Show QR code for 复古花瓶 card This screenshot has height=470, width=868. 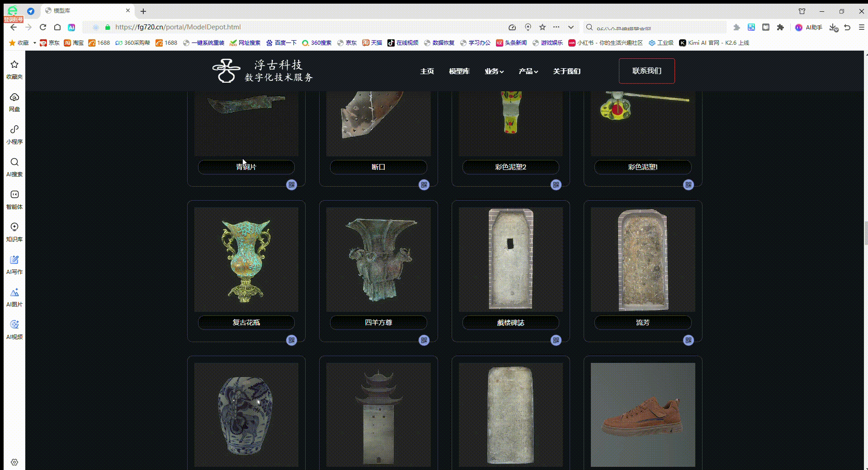pyautogui.click(x=292, y=340)
